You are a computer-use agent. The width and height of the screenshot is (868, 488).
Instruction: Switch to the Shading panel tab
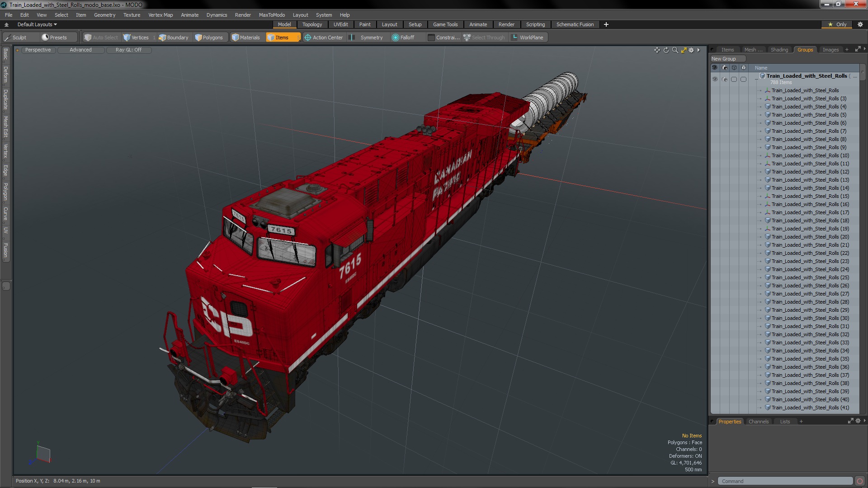click(779, 50)
